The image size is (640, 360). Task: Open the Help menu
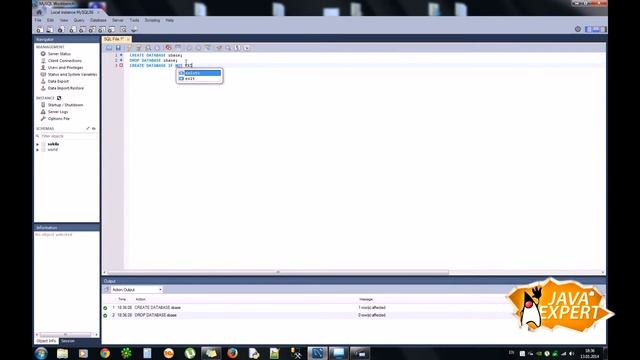coord(169,20)
